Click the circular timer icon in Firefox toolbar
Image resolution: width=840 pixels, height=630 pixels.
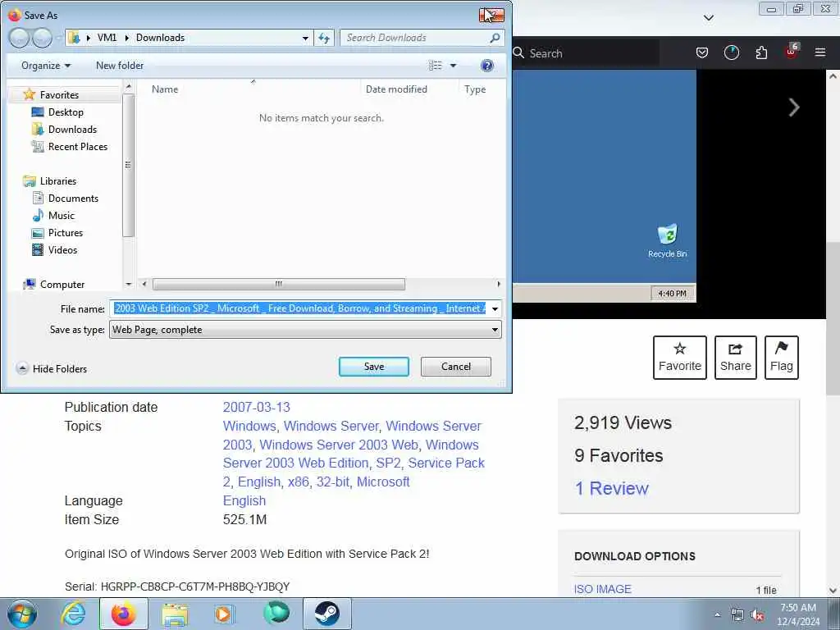[731, 52]
